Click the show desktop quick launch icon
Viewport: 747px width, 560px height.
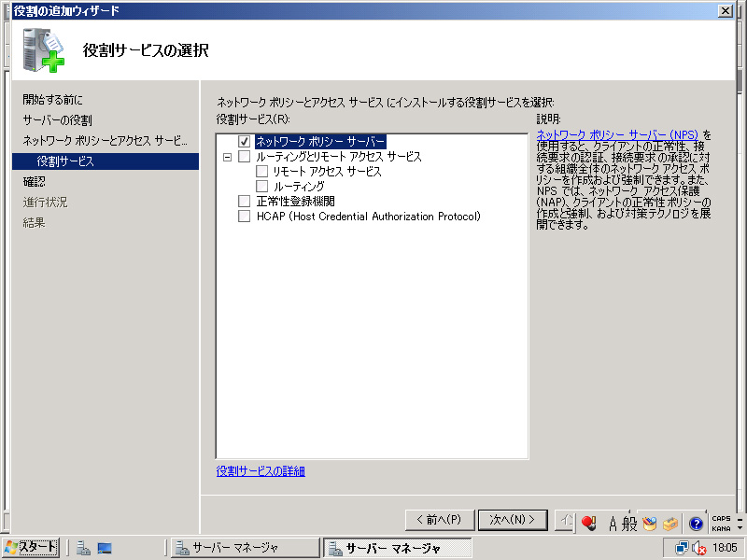105,548
